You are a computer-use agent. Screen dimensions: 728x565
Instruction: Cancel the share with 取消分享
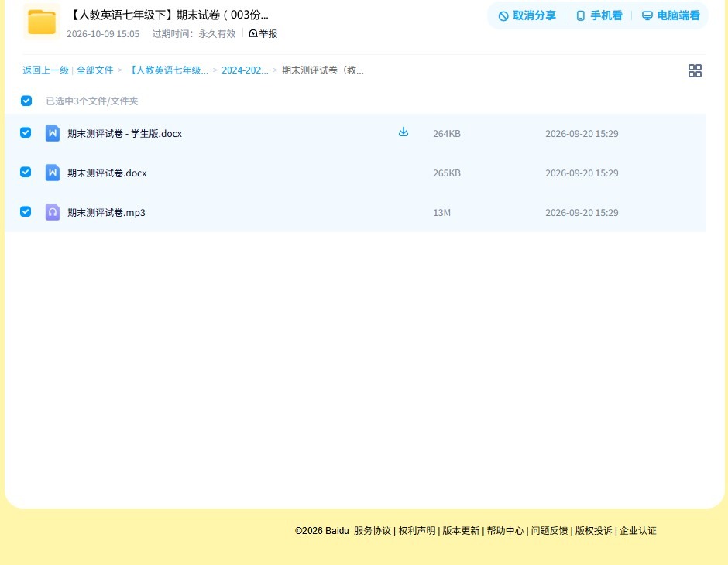[527, 15]
